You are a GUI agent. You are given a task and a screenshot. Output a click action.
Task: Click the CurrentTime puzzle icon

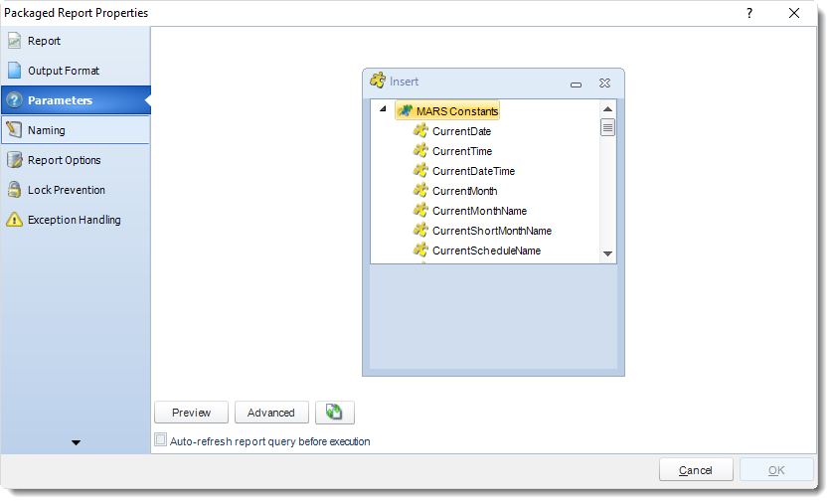click(420, 151)
